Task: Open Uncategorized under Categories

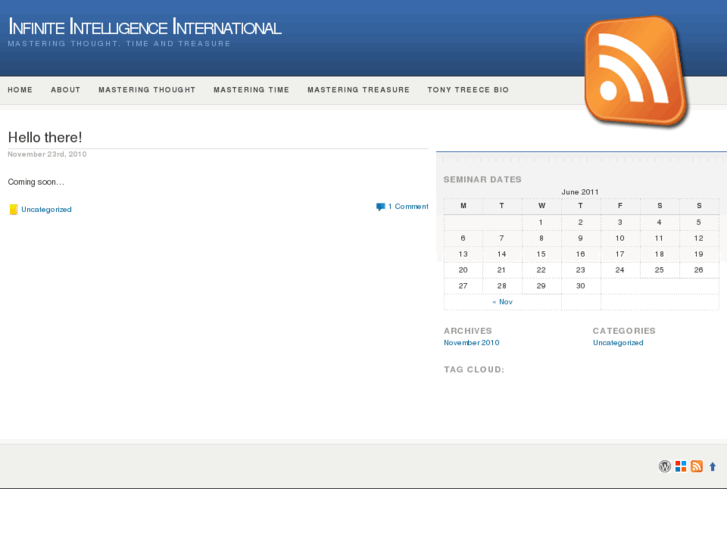Action: point(618,343)
